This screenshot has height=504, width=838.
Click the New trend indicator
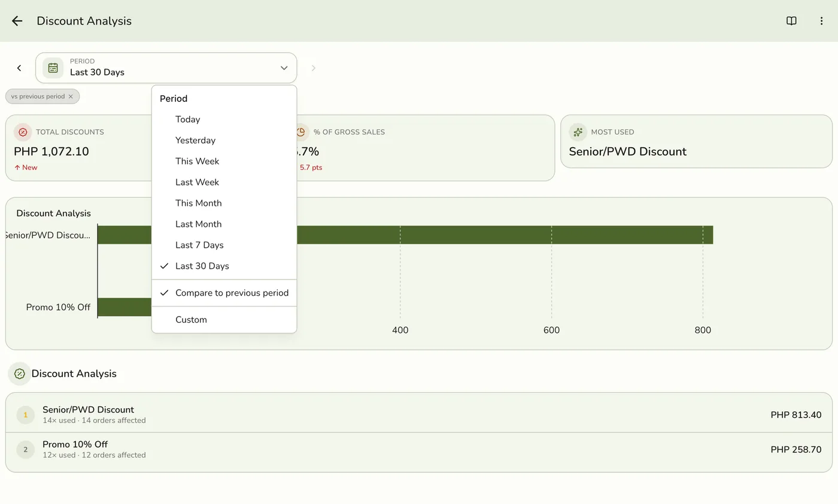coord(26,168)
